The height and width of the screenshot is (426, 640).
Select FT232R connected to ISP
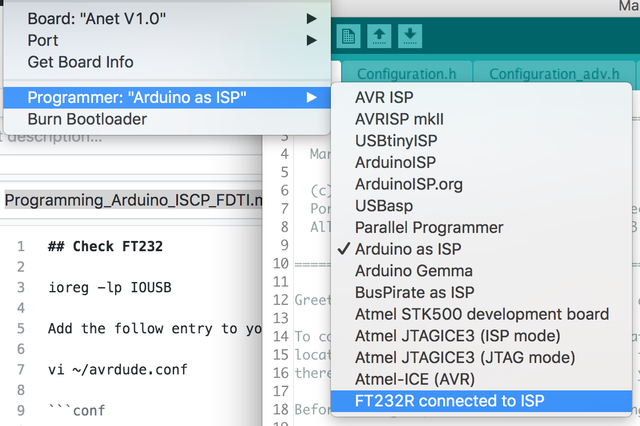[x=482, y=401]
